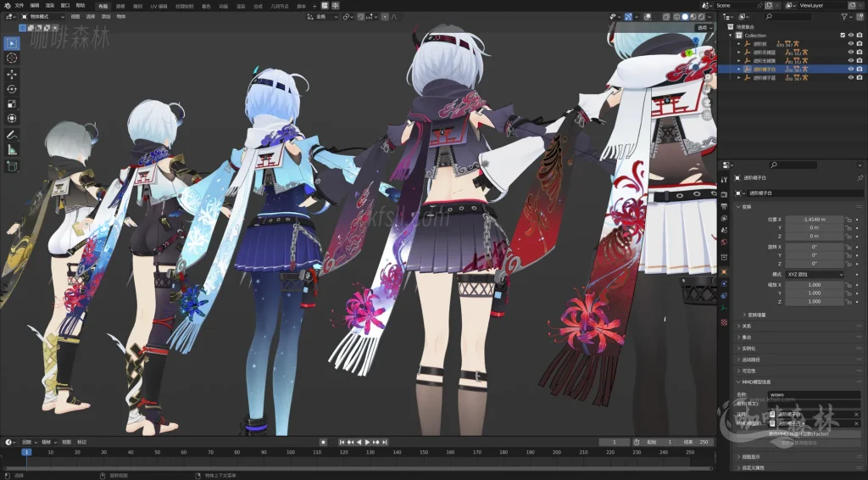Open the Tool properties tab
The image size is (868, 480).
pyautogui.click(x=724, y=180)
